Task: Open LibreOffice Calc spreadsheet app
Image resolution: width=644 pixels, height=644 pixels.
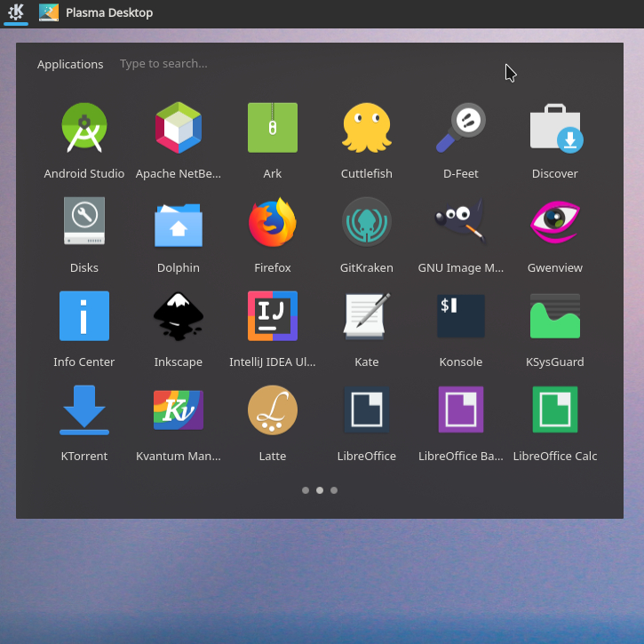Action: click(555, 409)
